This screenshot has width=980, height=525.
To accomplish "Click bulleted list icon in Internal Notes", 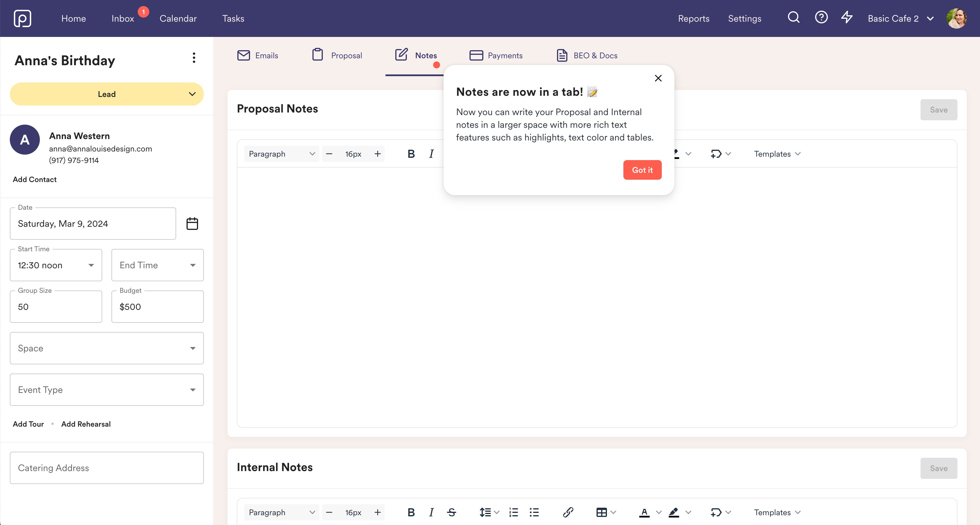I will [534, 513].
